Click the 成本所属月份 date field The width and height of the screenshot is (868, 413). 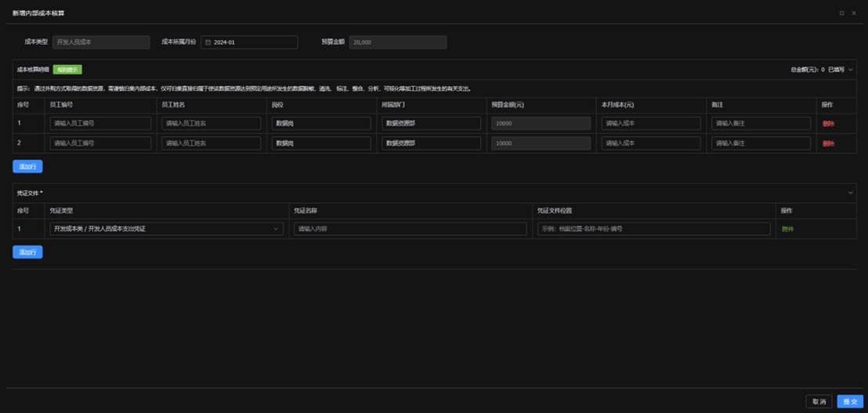pyautogui.click(x=249, y=42)
